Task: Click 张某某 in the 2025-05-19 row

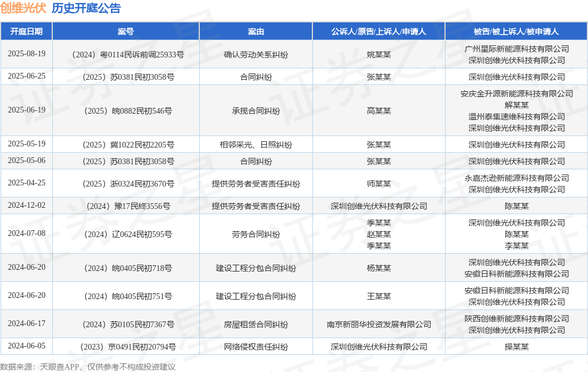Action: tap(379, 145)
